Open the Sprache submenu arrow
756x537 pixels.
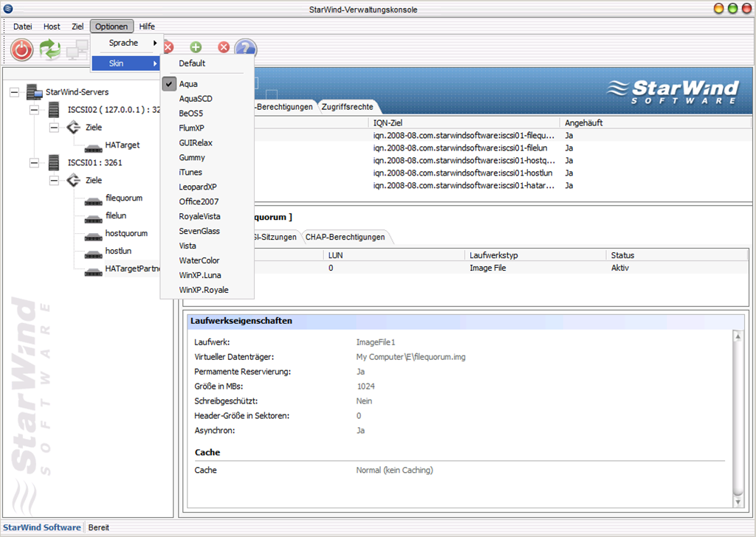[155, 43]
